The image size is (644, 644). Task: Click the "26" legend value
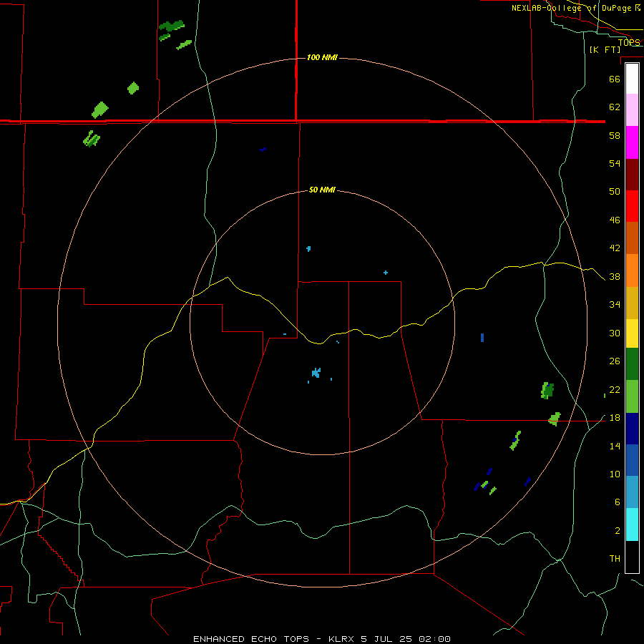pyautogui.click(x=615, y=361)
